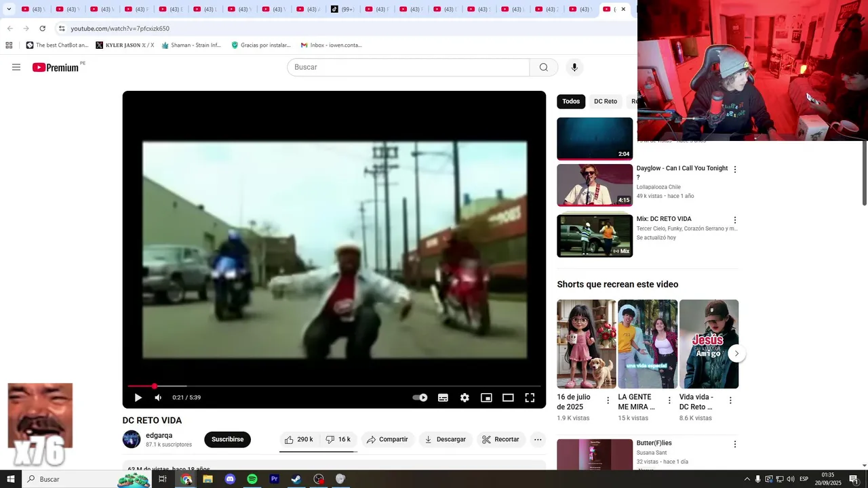Select the Todos filter chip
Screen dimensions: 868x488
(571, 102)
